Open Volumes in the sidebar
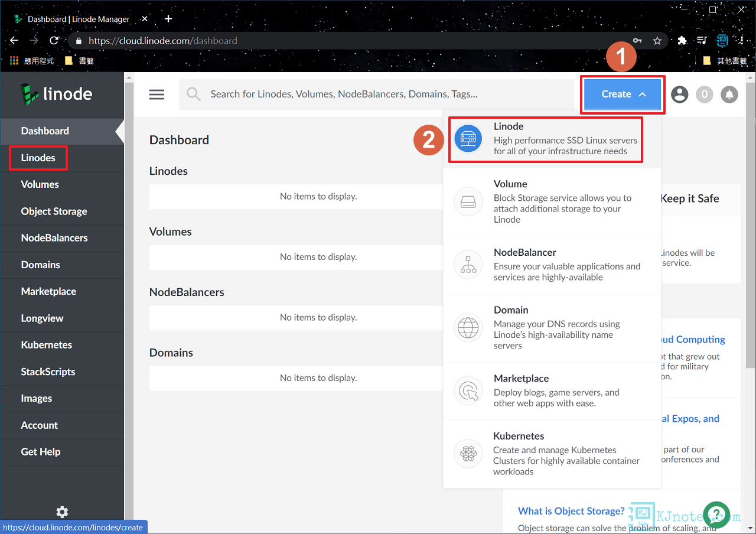The height and width of the screenshot is (534, 756). (x=62, y=184)
